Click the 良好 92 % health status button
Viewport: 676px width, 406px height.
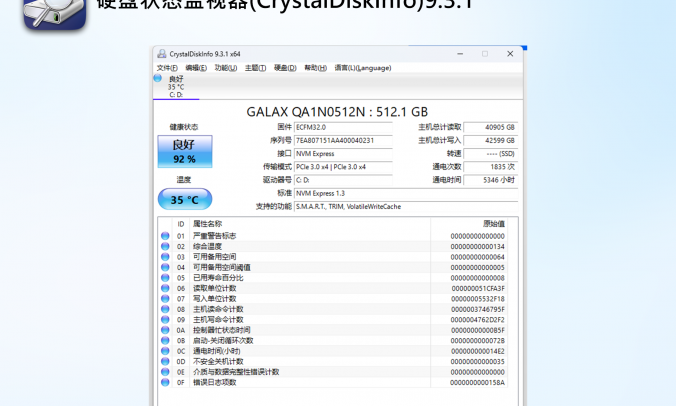coord(185,151)
